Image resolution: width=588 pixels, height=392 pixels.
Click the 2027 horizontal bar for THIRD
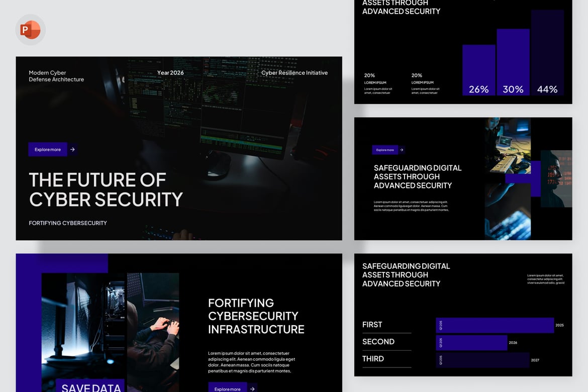(482, 360)
